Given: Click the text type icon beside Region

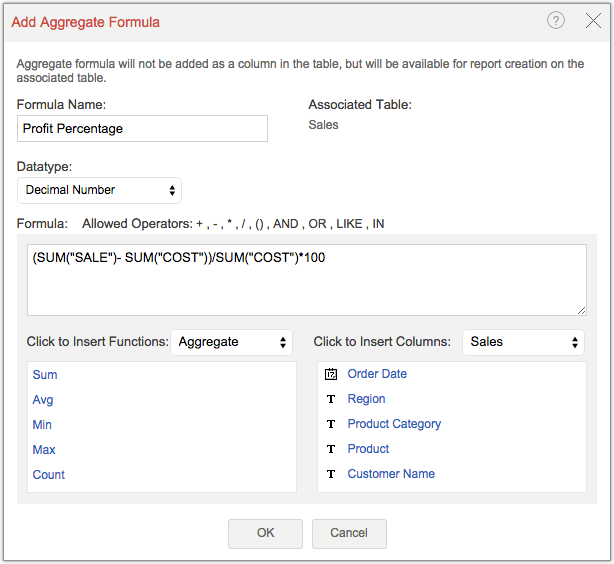Looking at the screenshot, I should tap(331, 399).
